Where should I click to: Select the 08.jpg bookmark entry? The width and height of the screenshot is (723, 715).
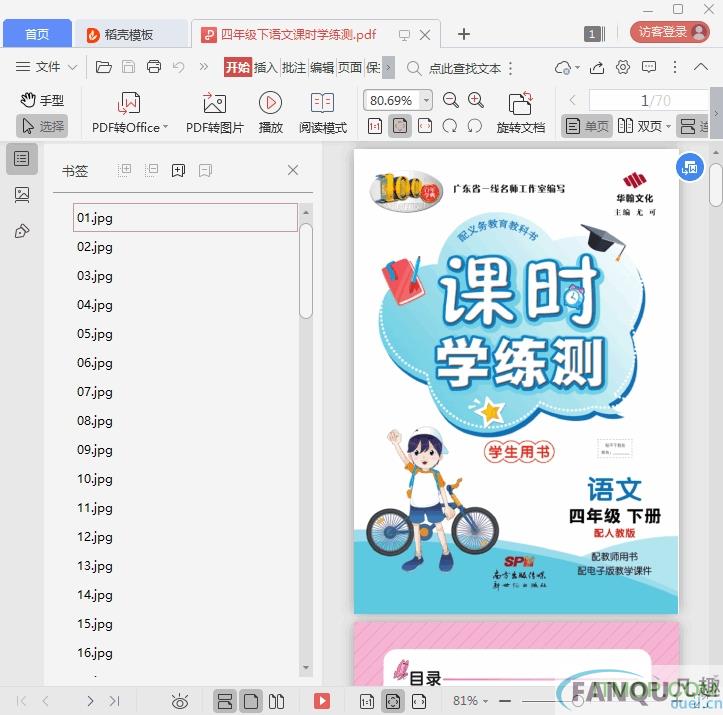(x=95, y=421)
